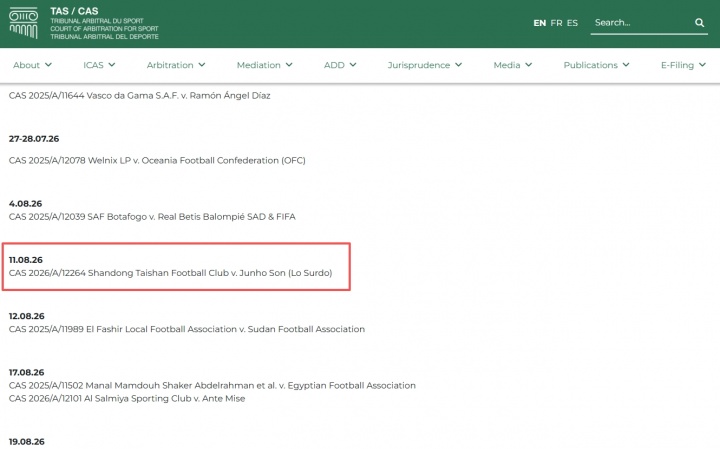The height and width of the screenshot is (449, 720).
Task: Expand the chevron next to About
Action: pos(48,65)
